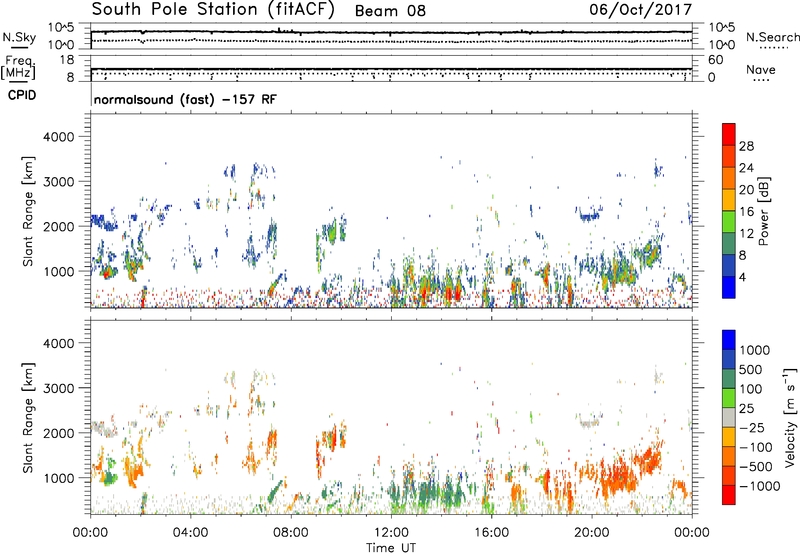Click the "CPID" label

click(22, 95)
